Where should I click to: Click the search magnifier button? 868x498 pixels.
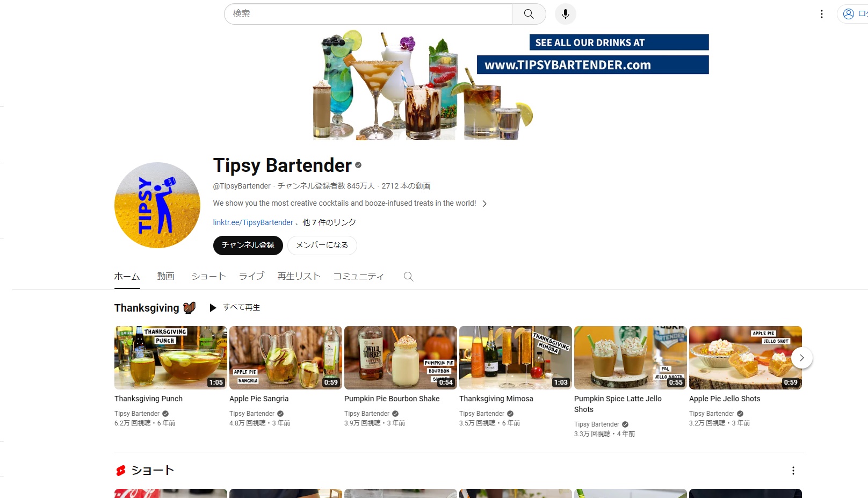[x=529, y=14]
